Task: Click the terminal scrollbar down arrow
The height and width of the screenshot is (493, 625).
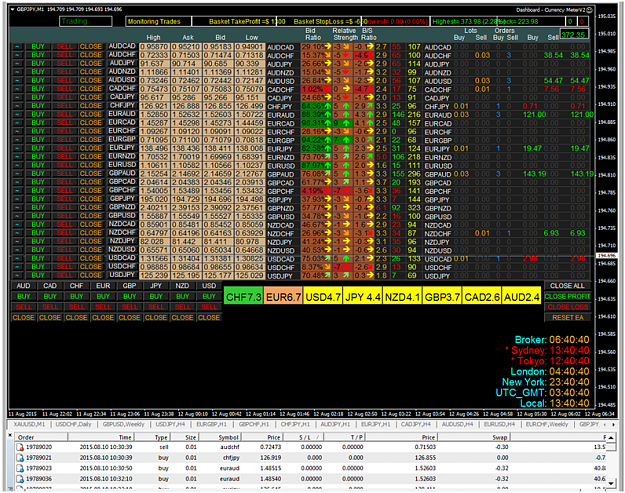Action: [x=610, y=483]
